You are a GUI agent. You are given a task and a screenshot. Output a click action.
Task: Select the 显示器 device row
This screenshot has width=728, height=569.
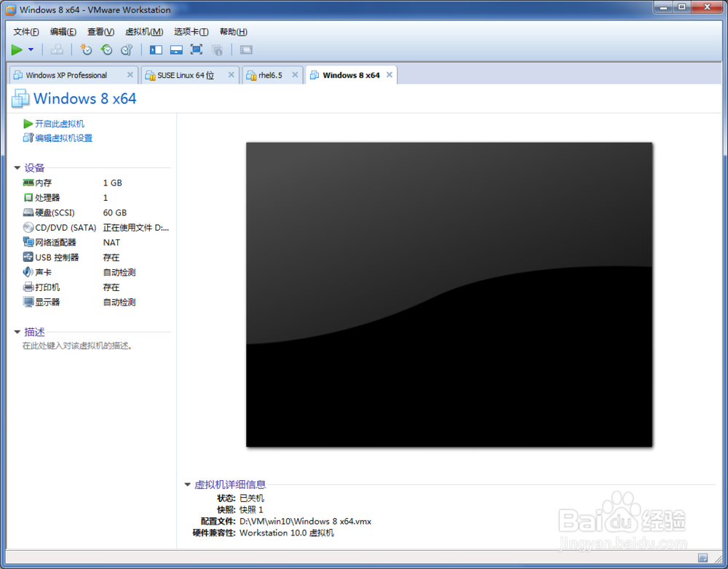(96, 302)
